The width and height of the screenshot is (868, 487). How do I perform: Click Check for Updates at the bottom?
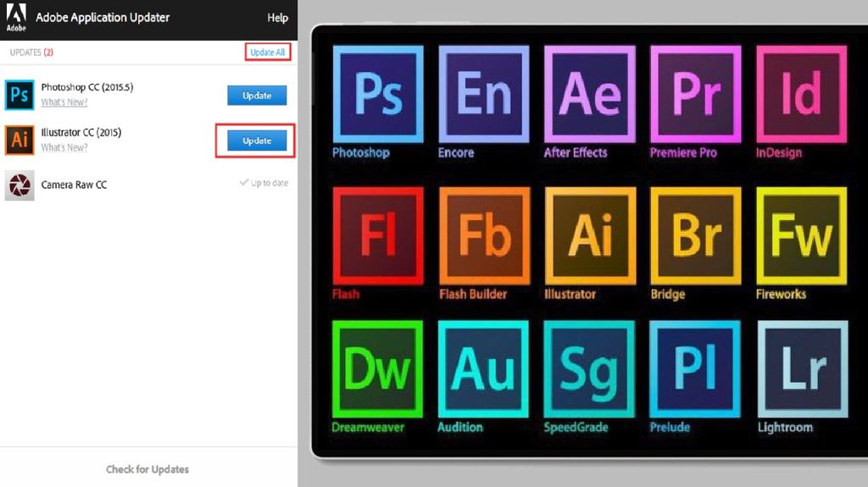(147, 469)
